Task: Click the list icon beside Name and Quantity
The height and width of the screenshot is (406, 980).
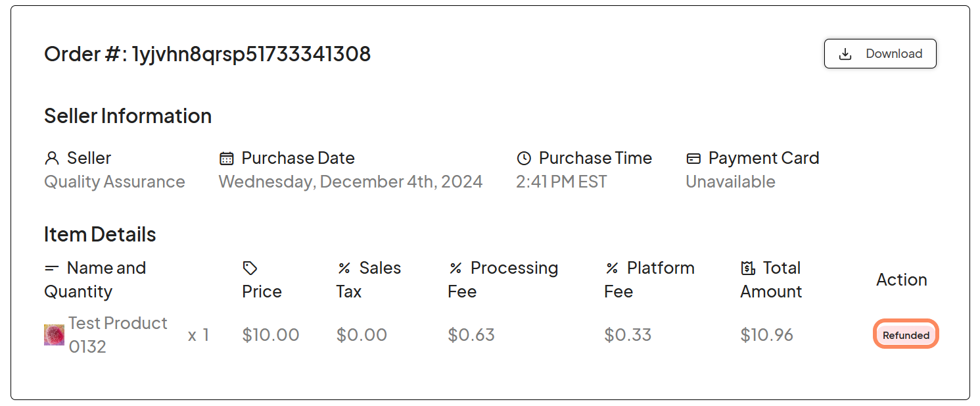Action: point(51,268)
